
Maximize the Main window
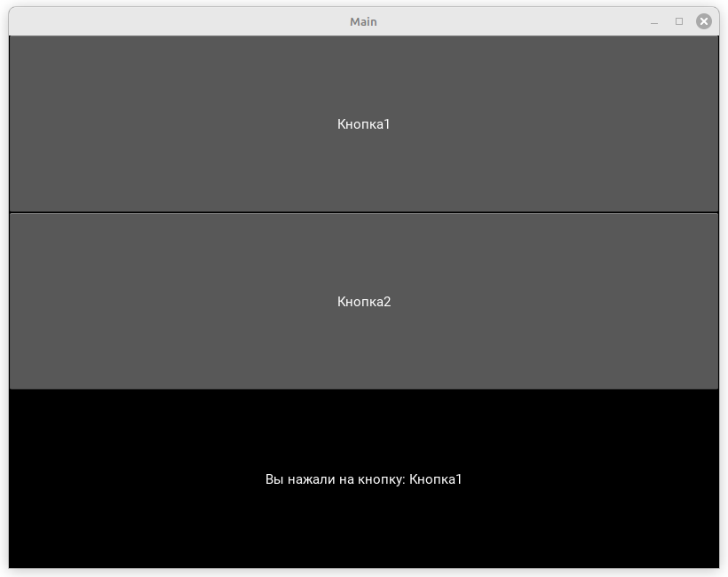679,21
